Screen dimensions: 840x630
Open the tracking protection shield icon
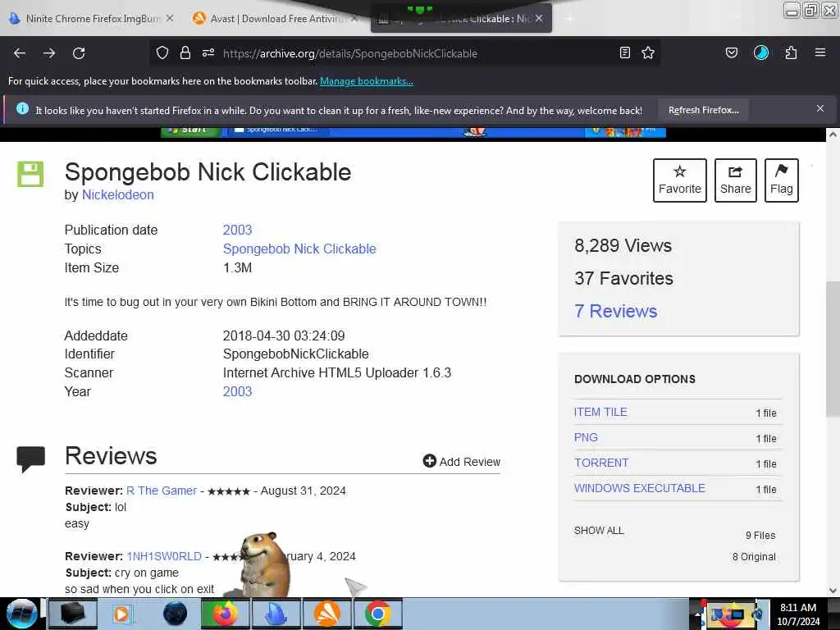pos(162,52)
